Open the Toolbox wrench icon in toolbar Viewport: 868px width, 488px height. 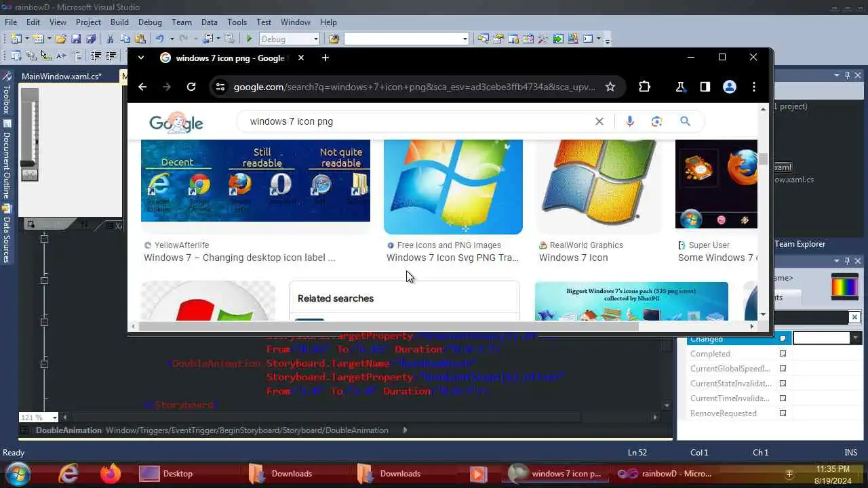[542, 39]
